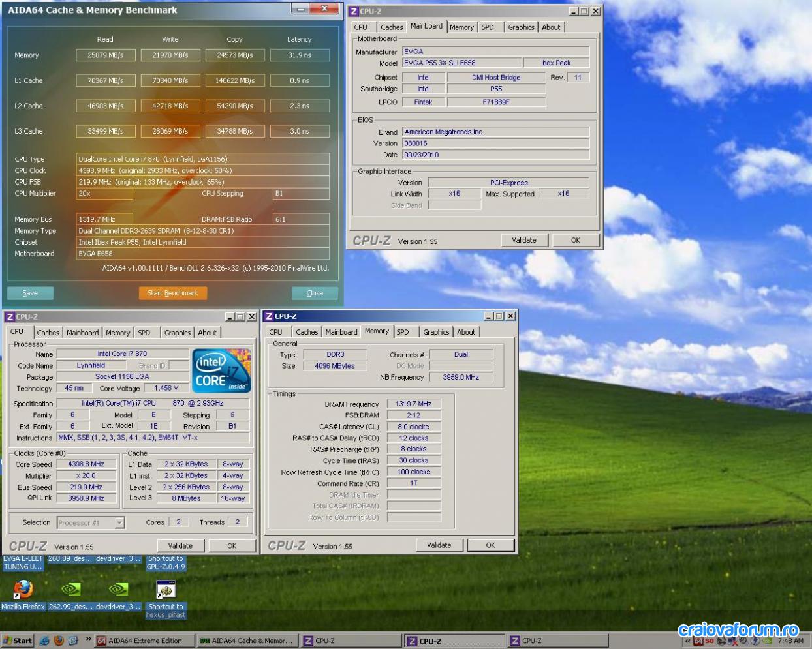
Task: Open About tab in the Memory CPU-Z window
Action: pos(466,332)
